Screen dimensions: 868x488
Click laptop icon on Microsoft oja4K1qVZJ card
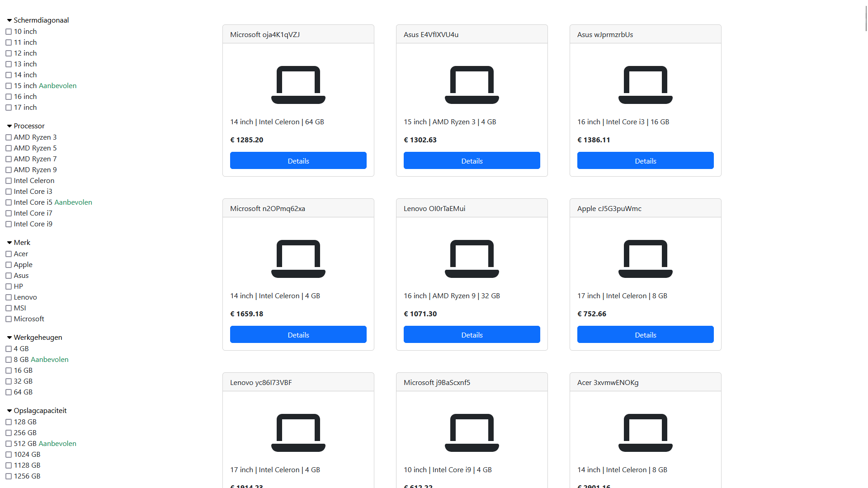click(298, 85)
